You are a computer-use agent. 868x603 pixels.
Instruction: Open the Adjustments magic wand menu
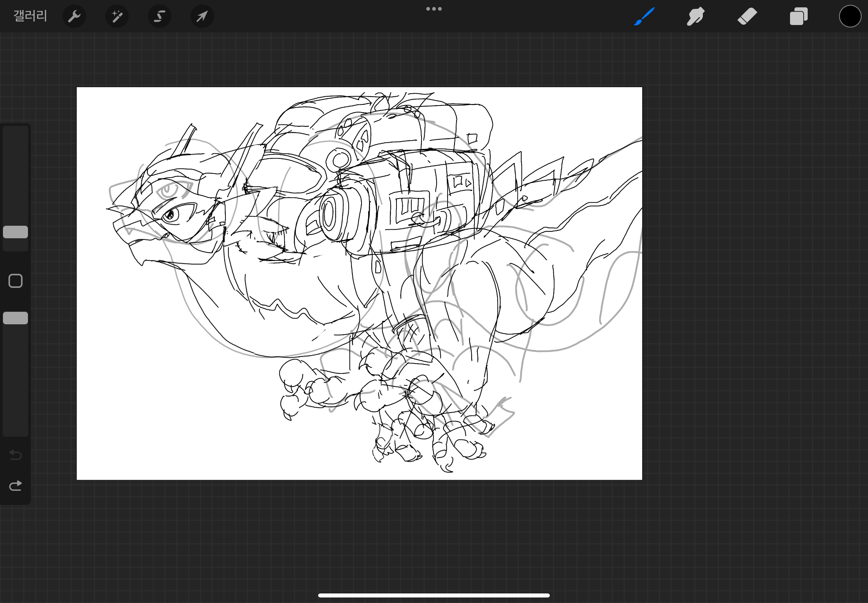[x=117, y=16]
